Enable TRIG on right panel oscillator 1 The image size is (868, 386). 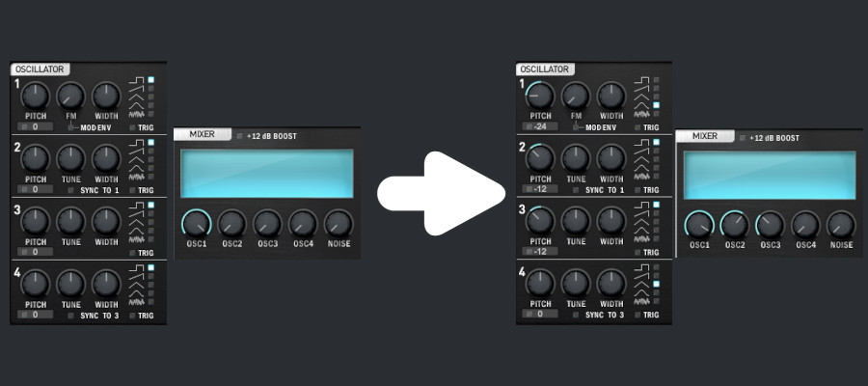click(638, 127)
